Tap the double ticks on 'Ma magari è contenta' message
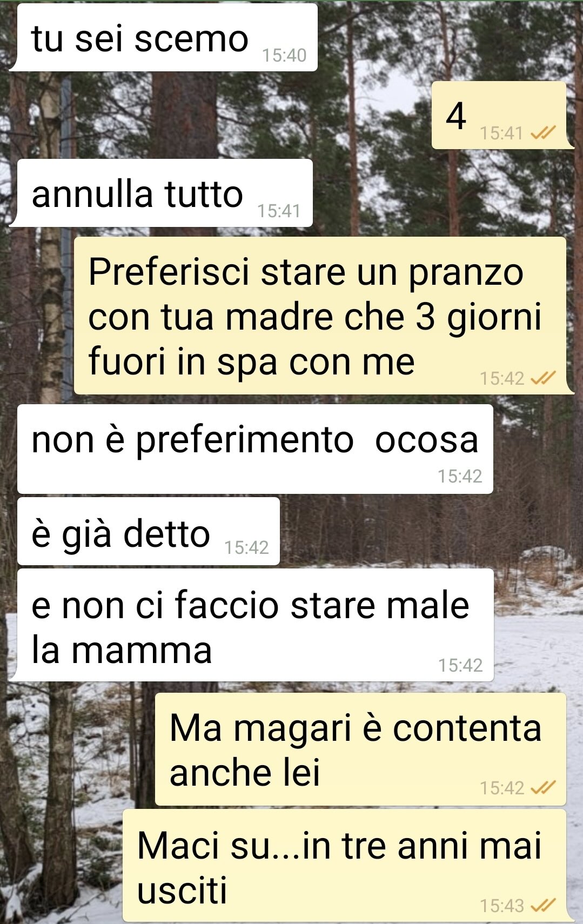This screenshot has height=924, width=583. (x=543, y=788)
